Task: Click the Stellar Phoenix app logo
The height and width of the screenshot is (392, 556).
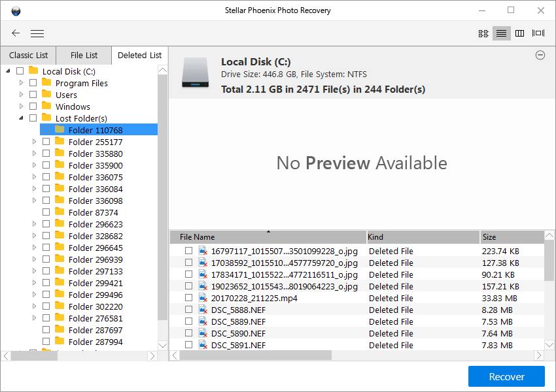Action: tap(16, 11)
